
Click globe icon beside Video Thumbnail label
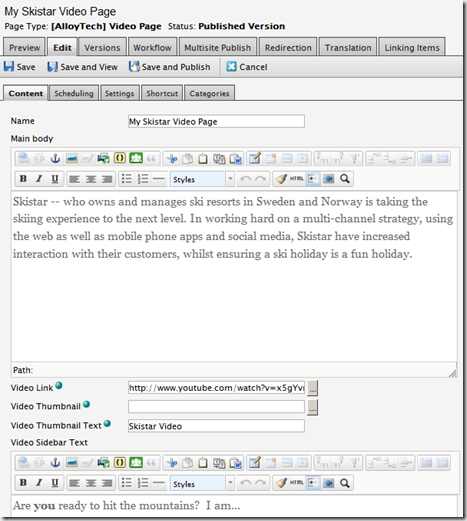click(86, 404)
